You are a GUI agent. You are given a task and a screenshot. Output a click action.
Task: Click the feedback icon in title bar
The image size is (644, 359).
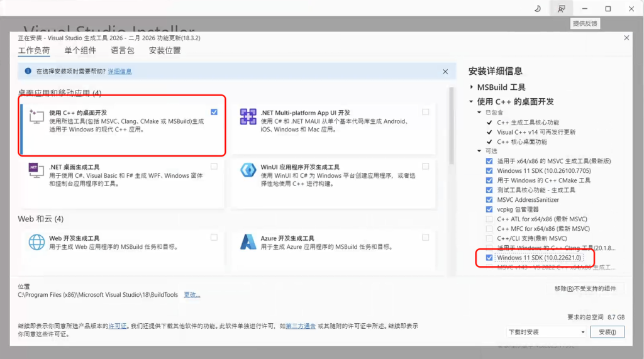(560, 9)
